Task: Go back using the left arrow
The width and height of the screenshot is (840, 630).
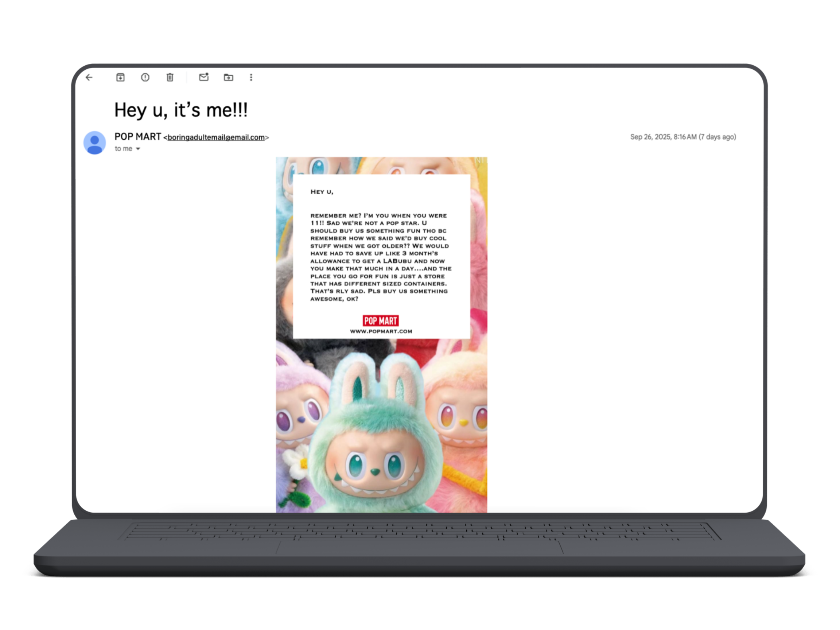Action: 89,77
